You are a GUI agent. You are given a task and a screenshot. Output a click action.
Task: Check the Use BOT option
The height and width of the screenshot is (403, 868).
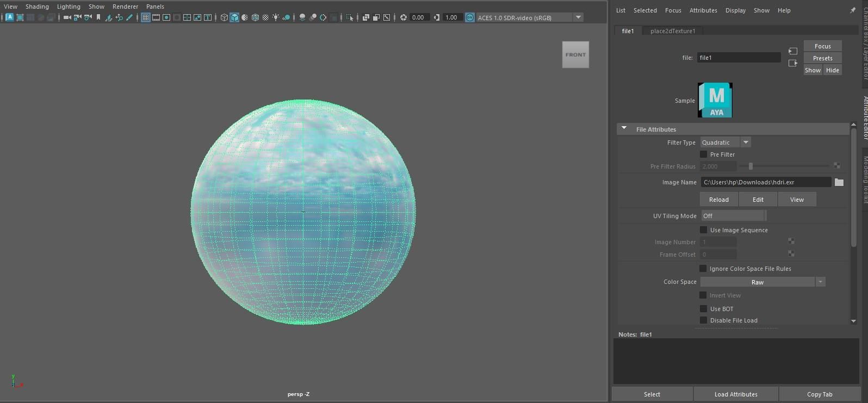[x=703, y=309]
